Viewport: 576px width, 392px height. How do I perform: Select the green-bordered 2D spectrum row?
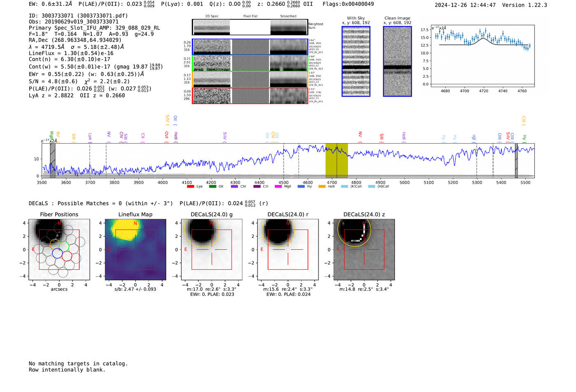point(250,63)
